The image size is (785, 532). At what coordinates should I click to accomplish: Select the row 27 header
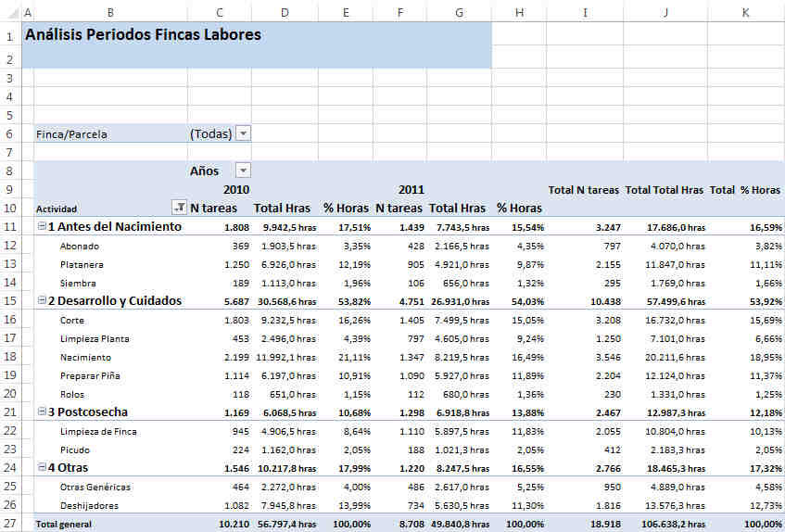[x=9, y=524]
